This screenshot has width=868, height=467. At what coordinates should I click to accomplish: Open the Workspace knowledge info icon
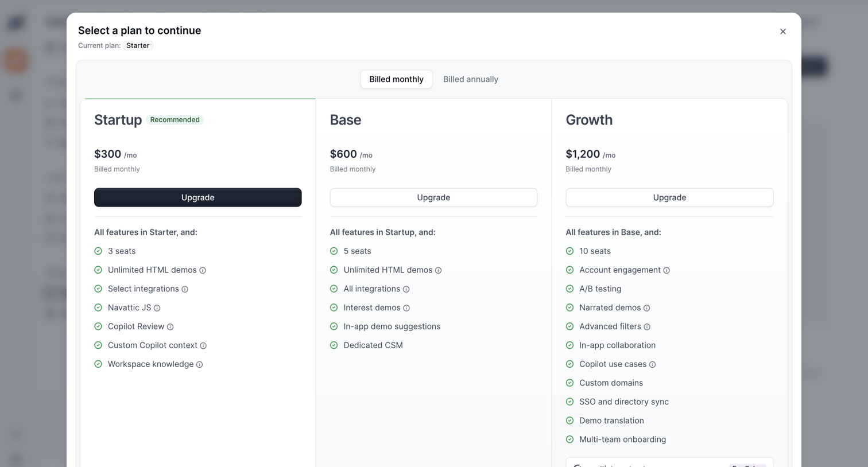pos(199,364)
